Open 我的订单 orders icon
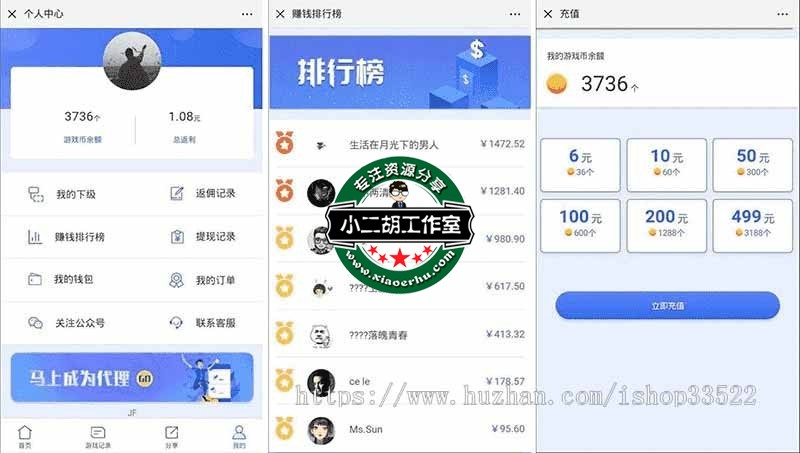The height and width of the screenshot is (453, 800). tap(177, 280)
